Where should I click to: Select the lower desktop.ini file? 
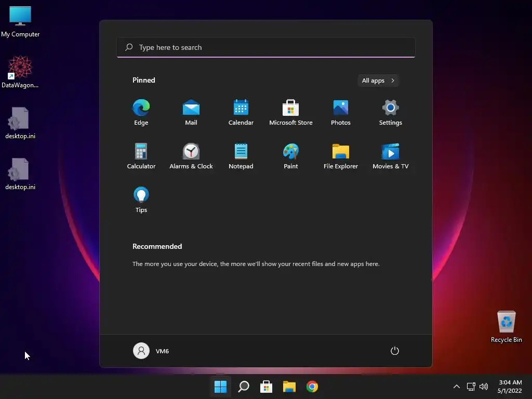pos(20,174)
